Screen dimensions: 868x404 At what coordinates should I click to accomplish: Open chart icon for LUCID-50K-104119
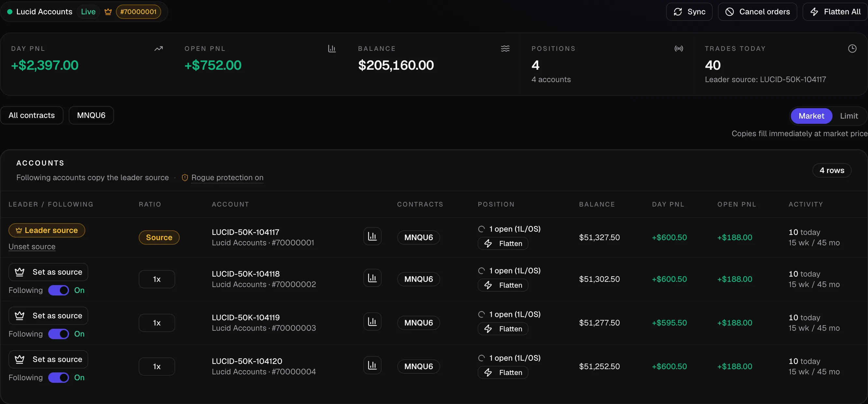tap(372, 322)
